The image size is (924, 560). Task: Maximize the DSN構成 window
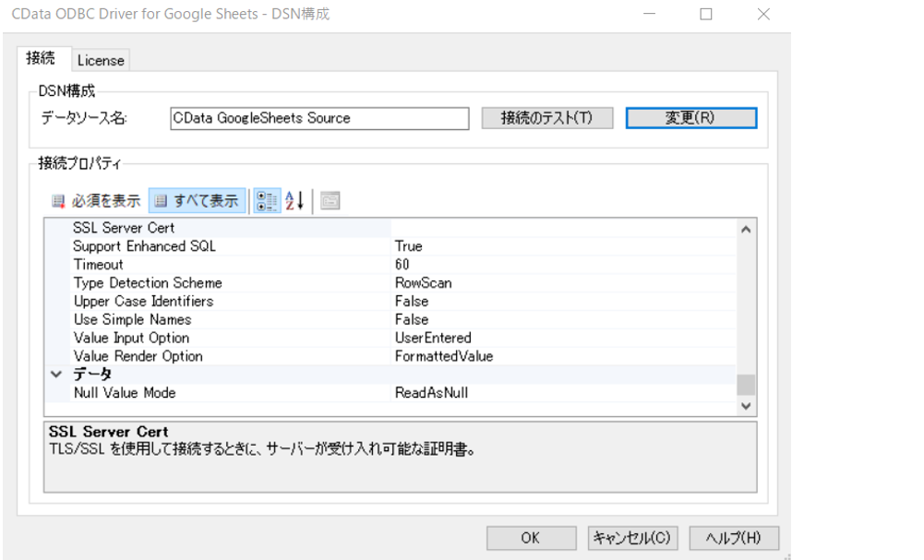[x=706, y=14]
